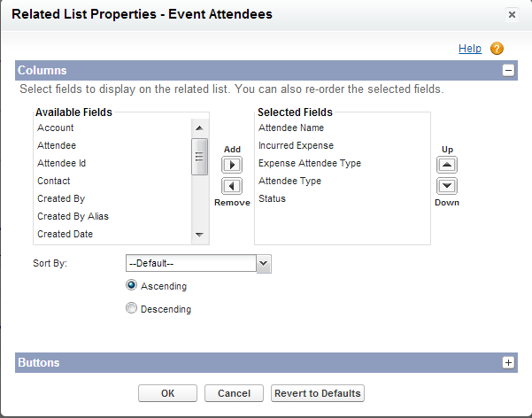Screen dimensions: 532x418
Task: Open the Sort By dropdown
Action: (x=262, y=263)
